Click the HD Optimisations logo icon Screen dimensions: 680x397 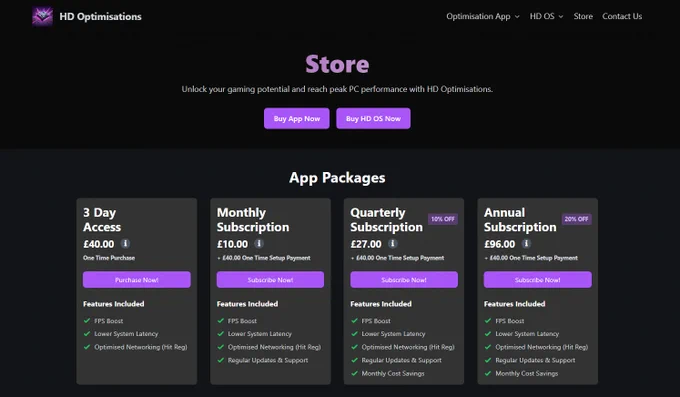click(42, 16)
